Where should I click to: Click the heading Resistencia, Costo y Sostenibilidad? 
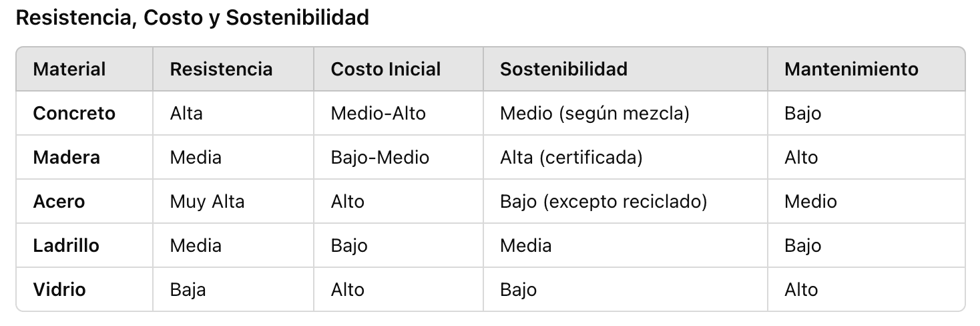tap(192, 18)
